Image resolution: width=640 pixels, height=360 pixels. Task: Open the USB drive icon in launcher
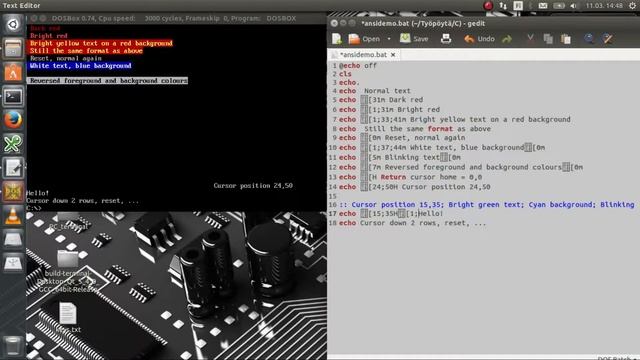[x=13, y=263]
